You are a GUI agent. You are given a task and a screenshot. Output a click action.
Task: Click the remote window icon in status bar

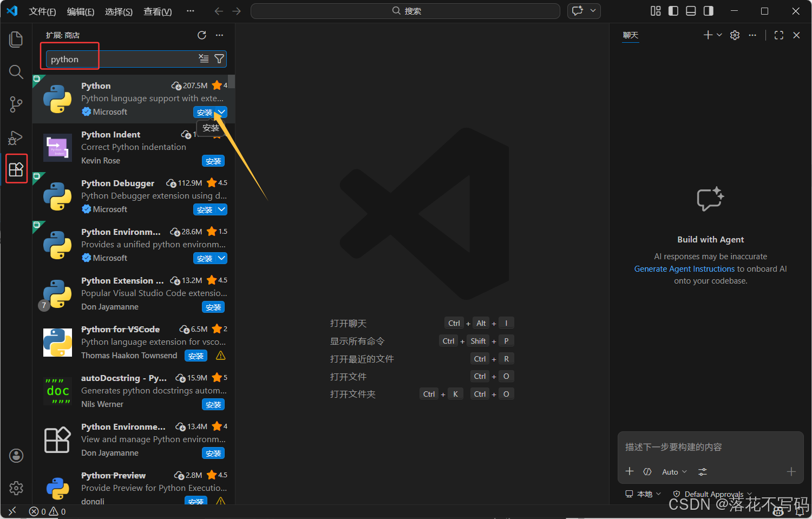[12, 511]
